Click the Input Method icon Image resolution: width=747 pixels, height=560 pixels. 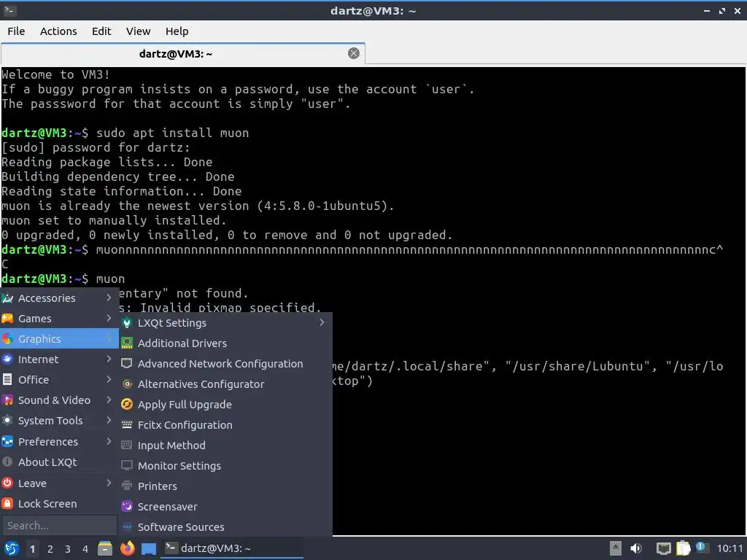click(127, 445)
